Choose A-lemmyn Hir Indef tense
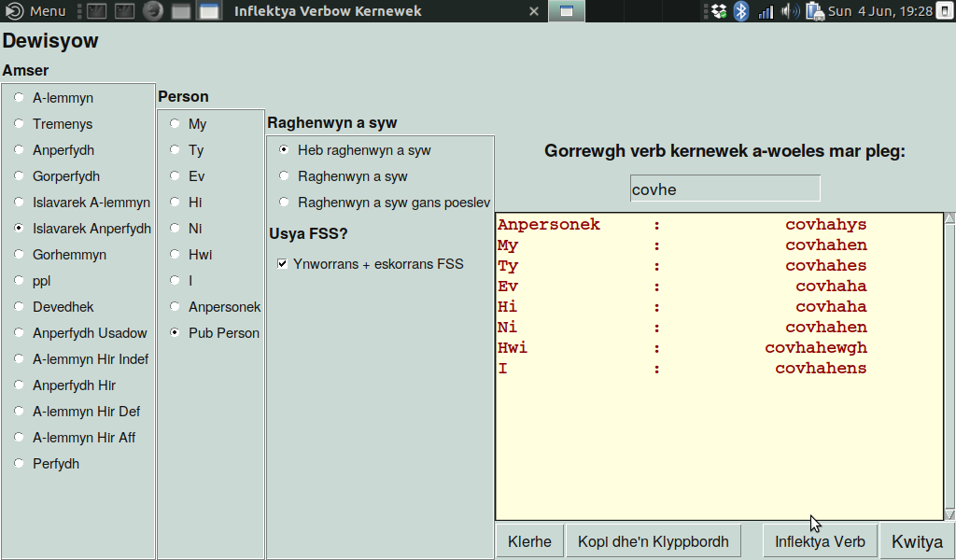 click(x=19, y=359)
